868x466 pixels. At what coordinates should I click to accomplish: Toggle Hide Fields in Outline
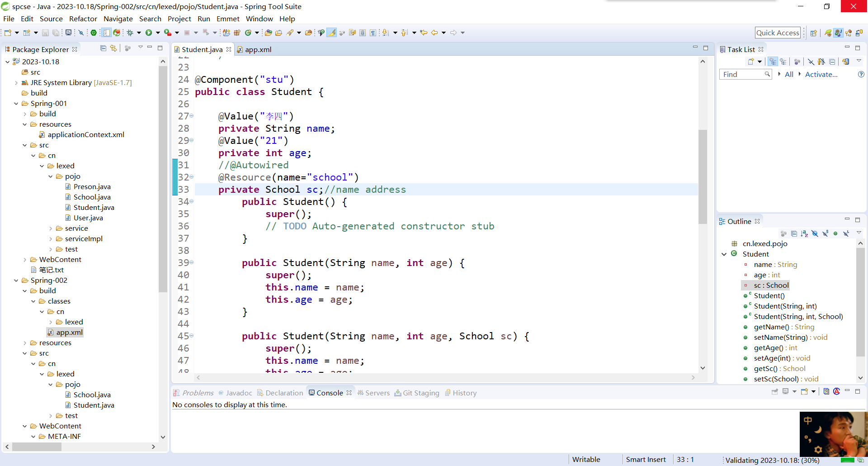(815, 233)
